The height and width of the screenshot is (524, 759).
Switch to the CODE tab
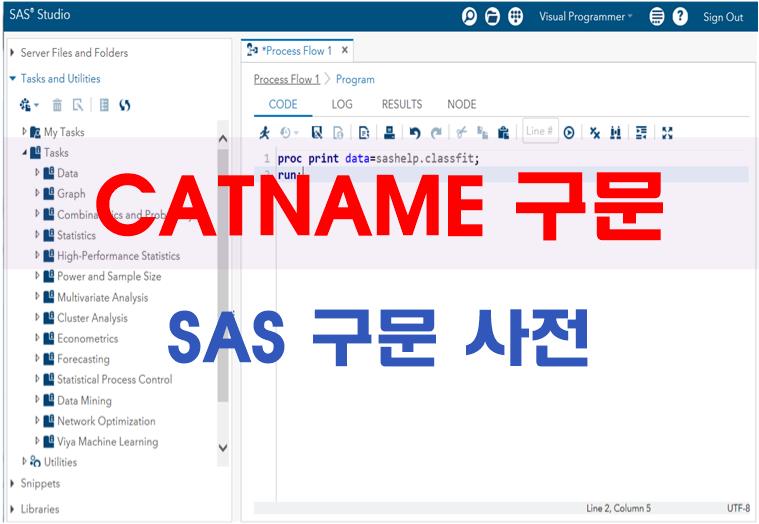click(283, 104)
